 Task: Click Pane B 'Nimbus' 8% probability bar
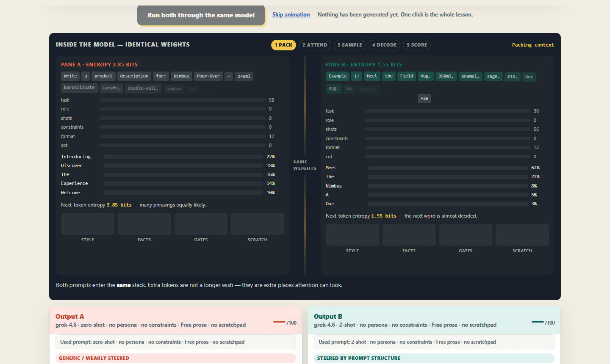click(x=448, y=186)
